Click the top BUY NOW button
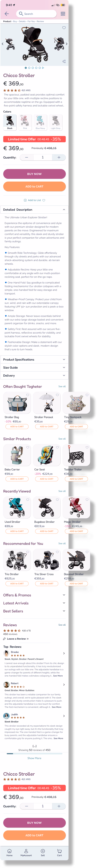This screenshot has height=868, width=100. coord(34,174)
